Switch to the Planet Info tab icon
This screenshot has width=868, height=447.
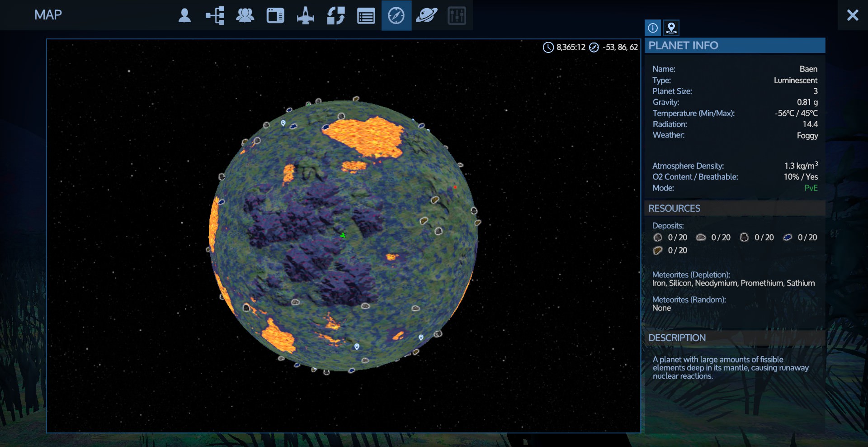653,28
